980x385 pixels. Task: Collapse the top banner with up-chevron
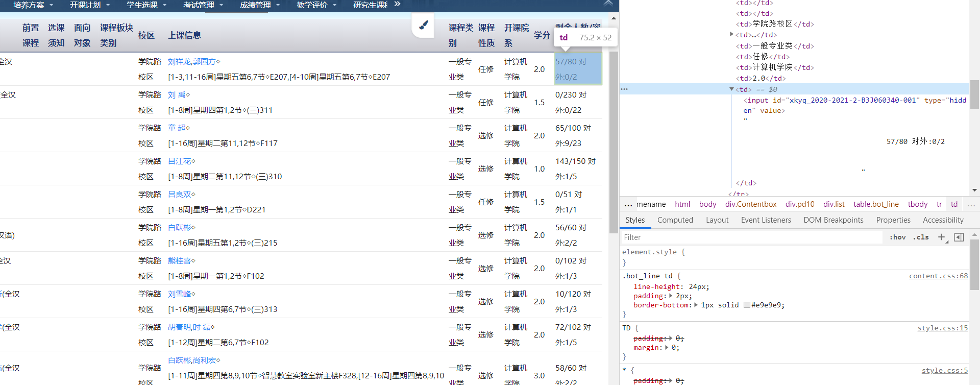coord(608,3)
